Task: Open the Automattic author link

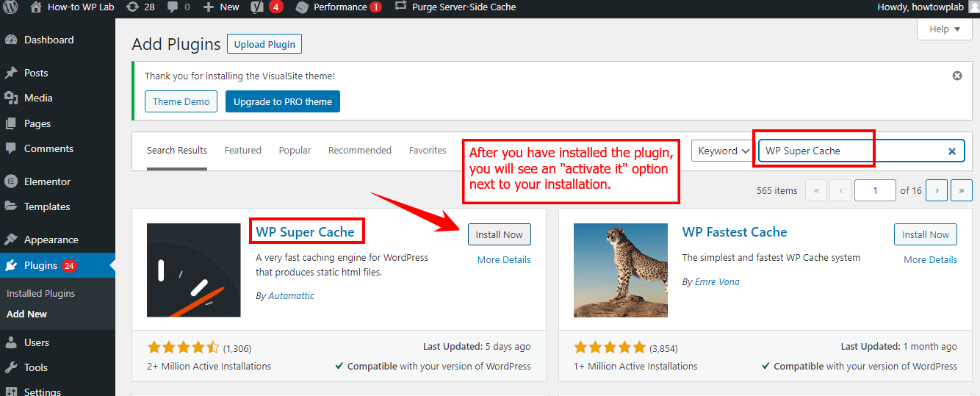Action: pos(289,296)
